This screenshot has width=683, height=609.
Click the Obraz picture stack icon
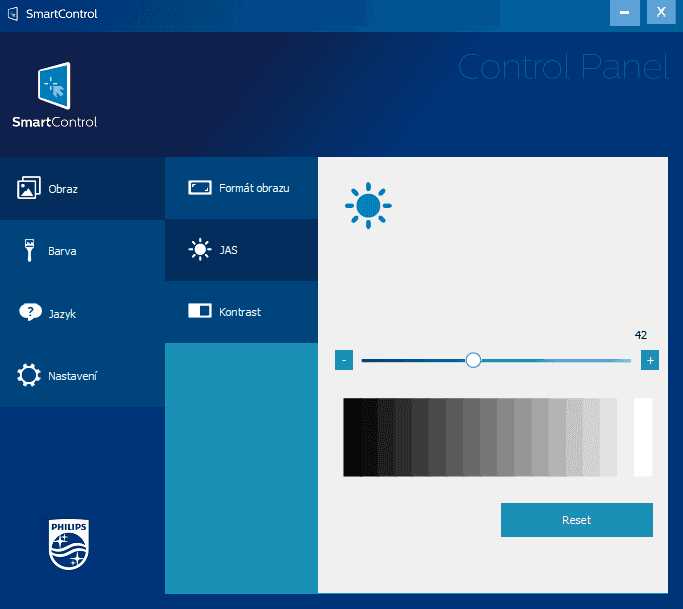pyautogui.click(x=29, y=188)
